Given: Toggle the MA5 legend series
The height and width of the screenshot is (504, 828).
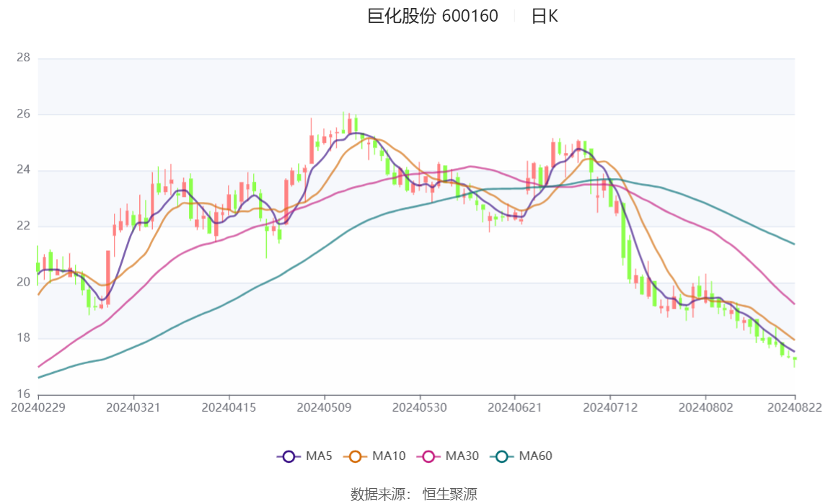Looking at the screenshot, I should 304,456.
